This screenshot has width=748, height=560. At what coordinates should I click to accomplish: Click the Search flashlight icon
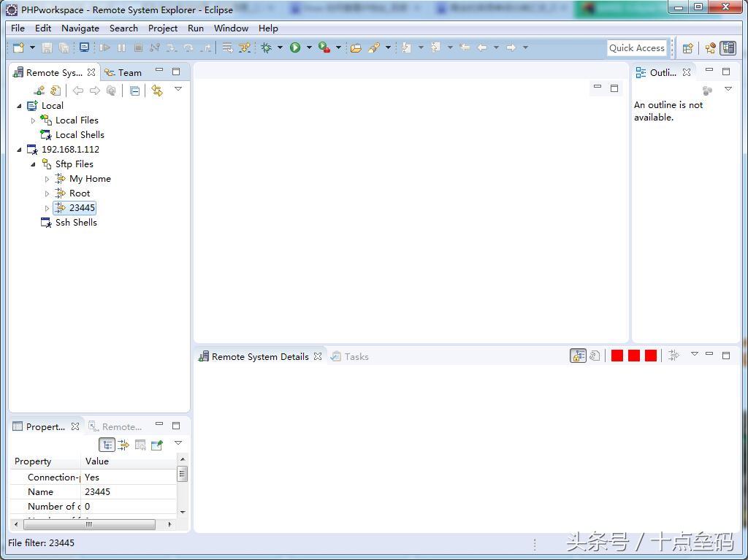(374, 47)
